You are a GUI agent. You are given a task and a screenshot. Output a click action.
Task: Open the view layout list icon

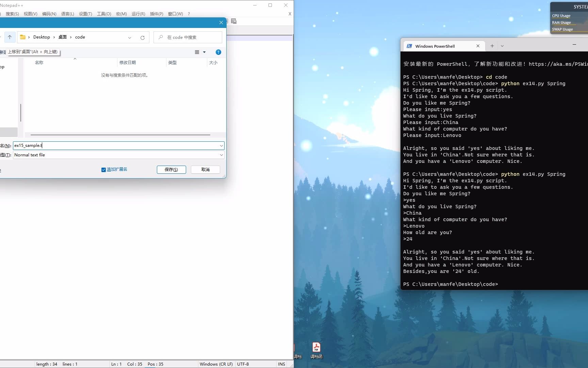(197, 52)
